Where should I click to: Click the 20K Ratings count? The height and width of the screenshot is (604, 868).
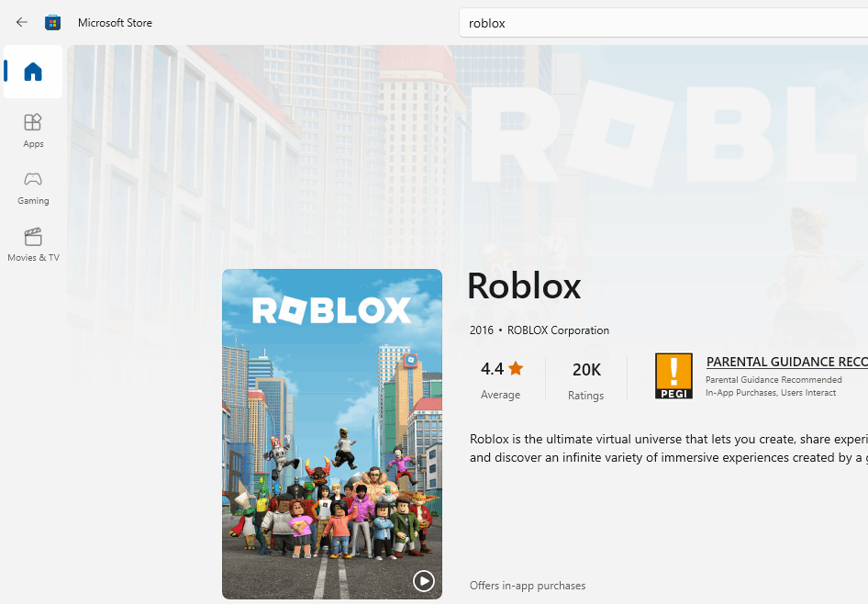coord(586,380)
